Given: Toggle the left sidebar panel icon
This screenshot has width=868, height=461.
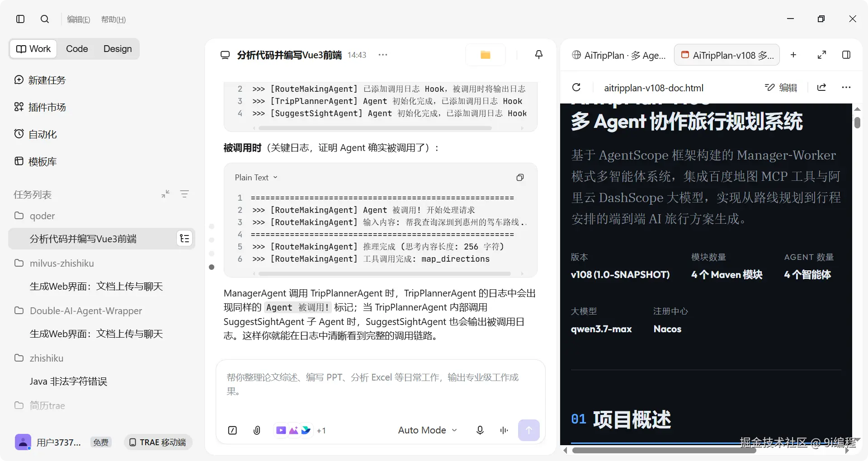Looking at the screenshot, I should (x=20, y=19).
